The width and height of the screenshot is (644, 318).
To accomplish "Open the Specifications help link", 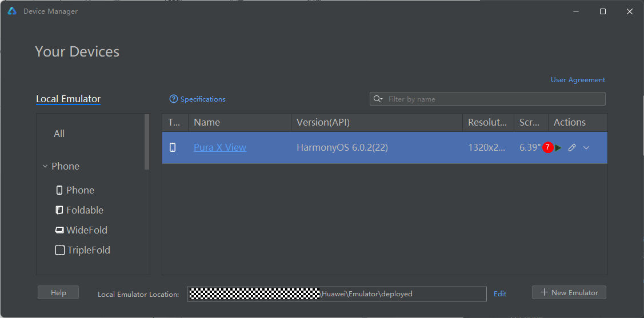I will 203,99.
